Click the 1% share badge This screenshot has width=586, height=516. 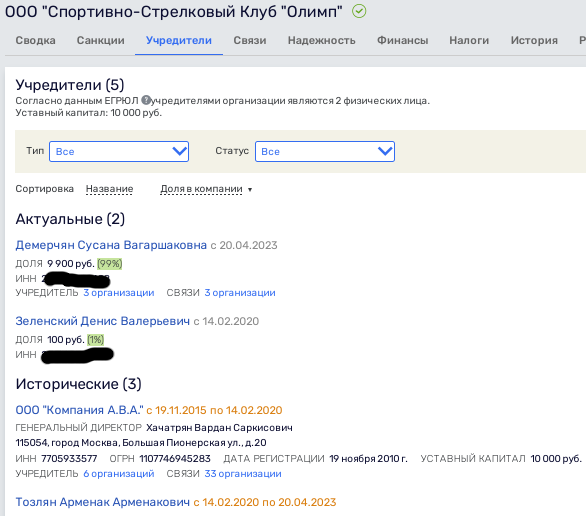95,340
